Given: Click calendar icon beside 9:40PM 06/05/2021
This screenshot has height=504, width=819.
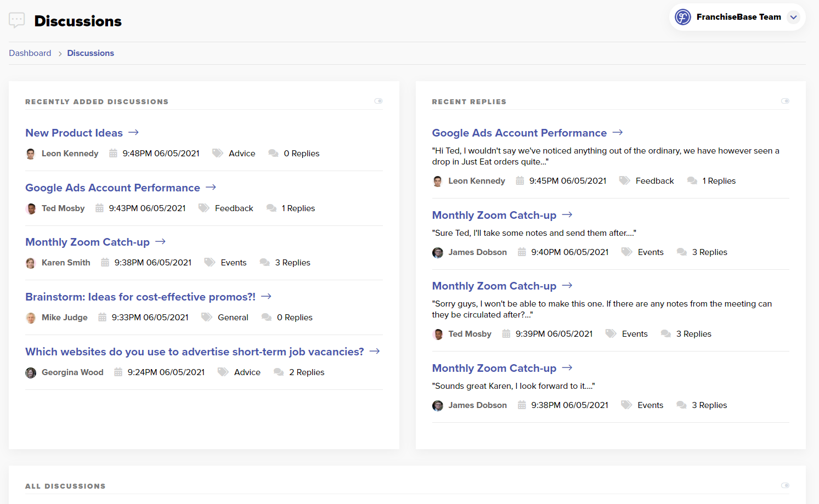Looking at the screenshot, I should (x=522, y=252).
